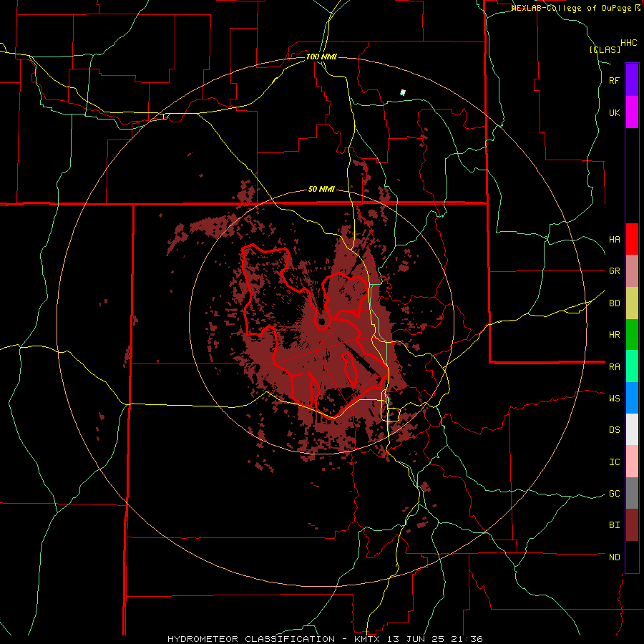Viewport: 644px width, 644px height.
Task: Click the light pink IC legend swatch
Action: 632,462
